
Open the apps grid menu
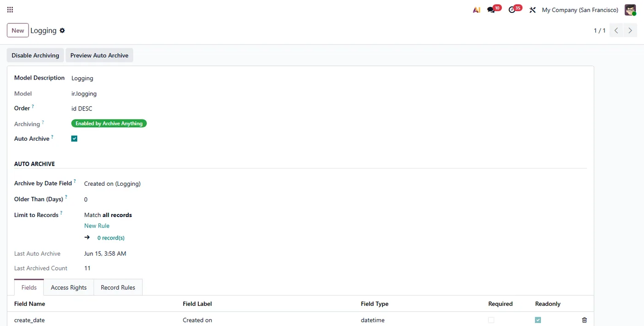click(10, 10)
